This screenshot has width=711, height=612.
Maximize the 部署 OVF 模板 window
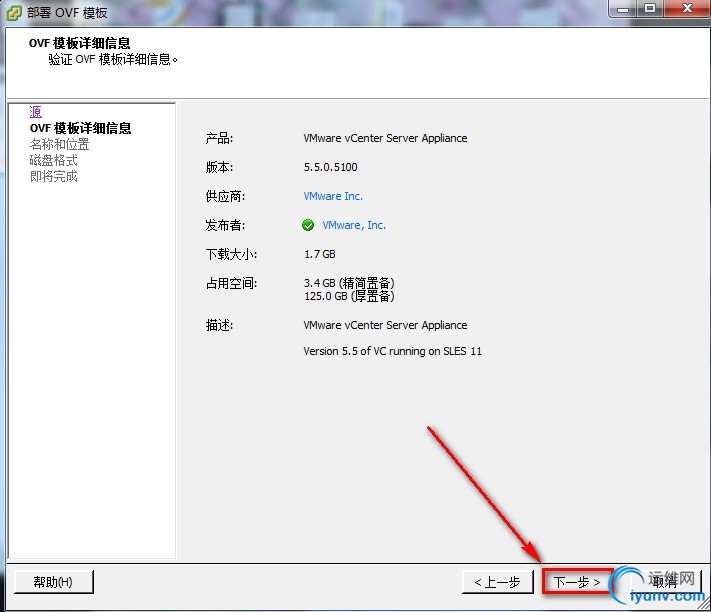[650, 9]
